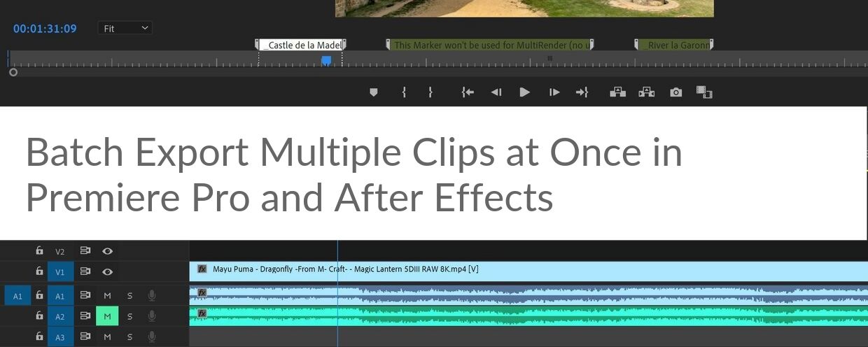Toggle the A3 track lock

pos(39,337)
